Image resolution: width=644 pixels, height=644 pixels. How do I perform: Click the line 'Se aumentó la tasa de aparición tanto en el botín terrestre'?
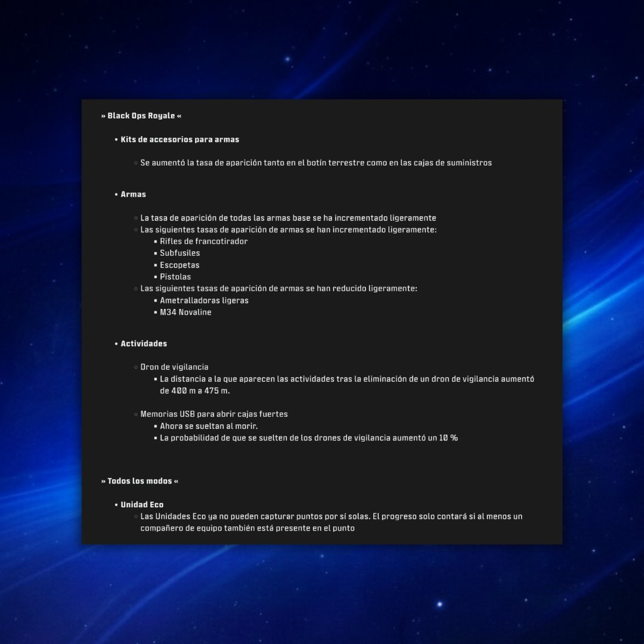[316, 163]
